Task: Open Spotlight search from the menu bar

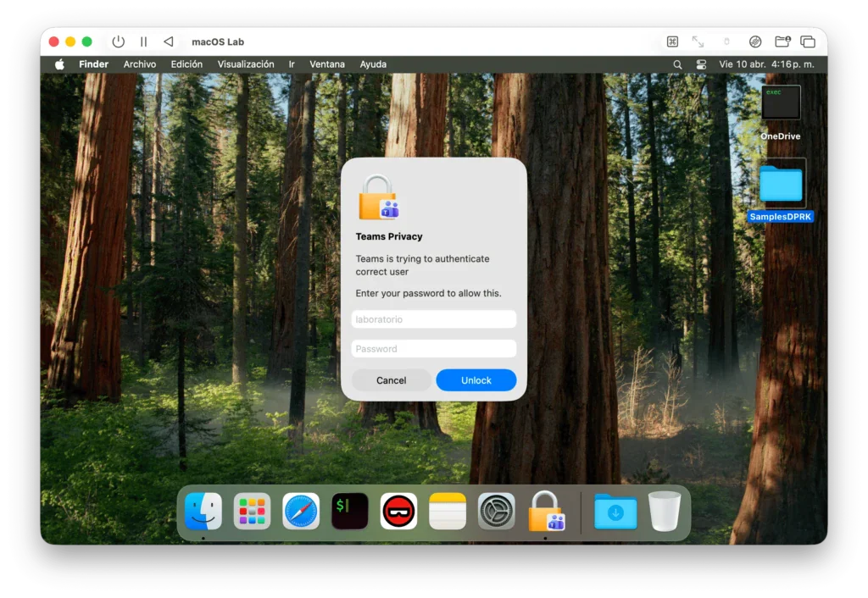Action: click(x=677, y=64)
